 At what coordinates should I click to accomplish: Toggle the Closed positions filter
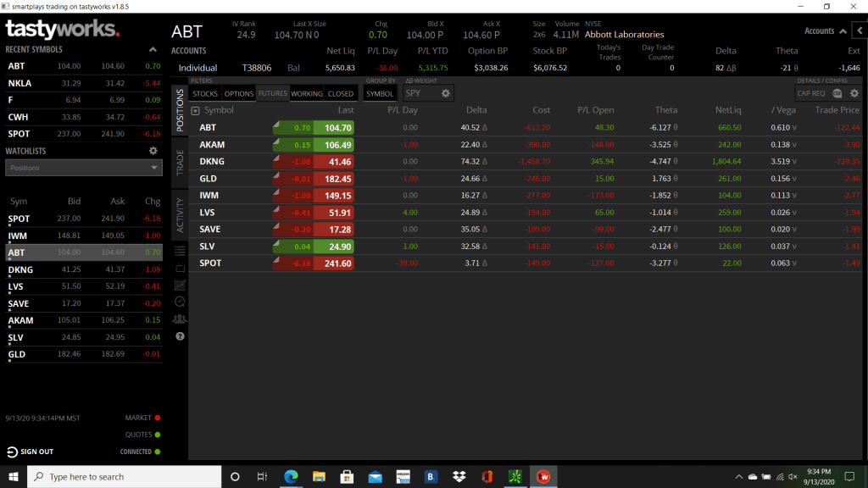click(340, 94)
